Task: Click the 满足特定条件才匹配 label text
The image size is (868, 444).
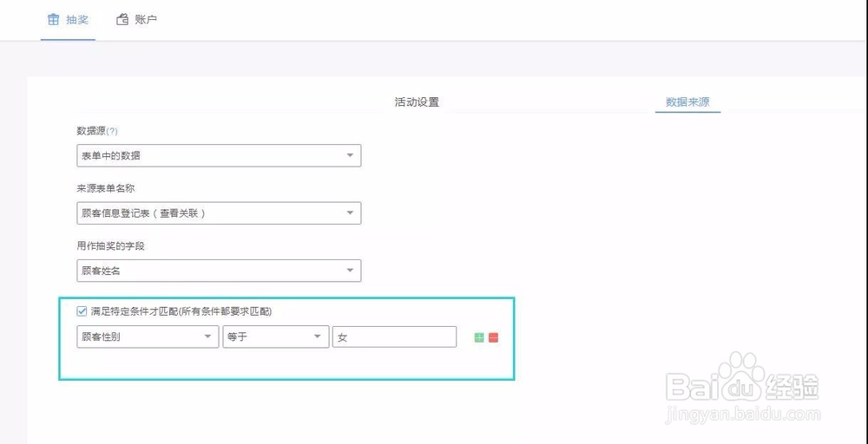Action: [x=187, y=310]
